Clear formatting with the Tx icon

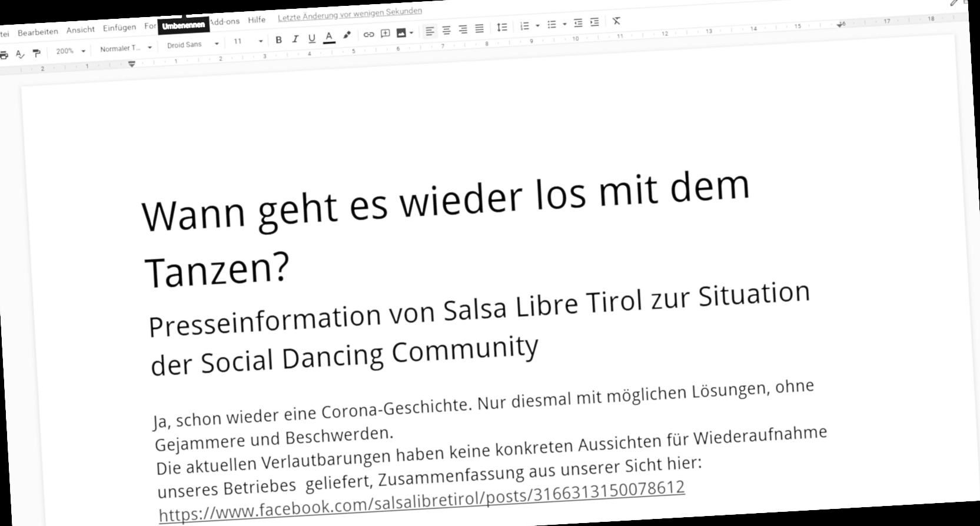pos(616,21)
